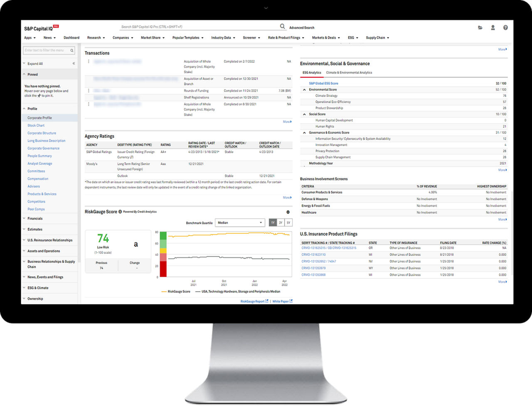Click into the main search field
The height and width of the screenshot is (406, 532).
[199, 27]
